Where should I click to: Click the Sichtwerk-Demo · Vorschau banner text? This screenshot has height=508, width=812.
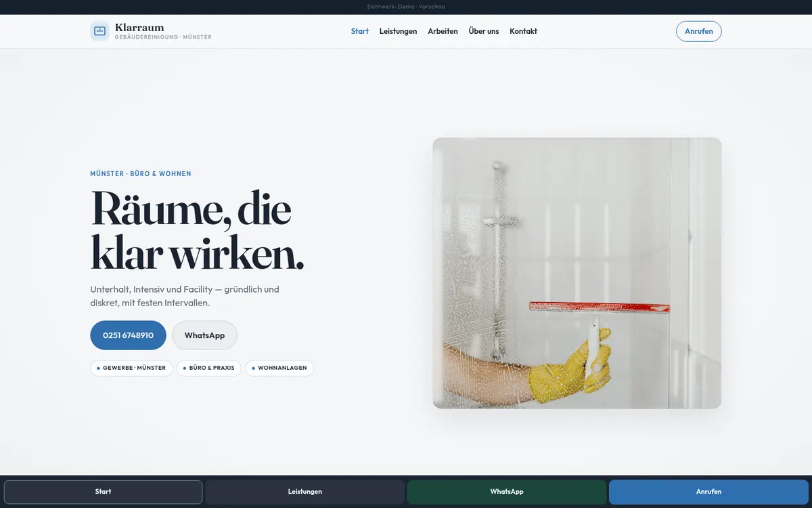406,7
